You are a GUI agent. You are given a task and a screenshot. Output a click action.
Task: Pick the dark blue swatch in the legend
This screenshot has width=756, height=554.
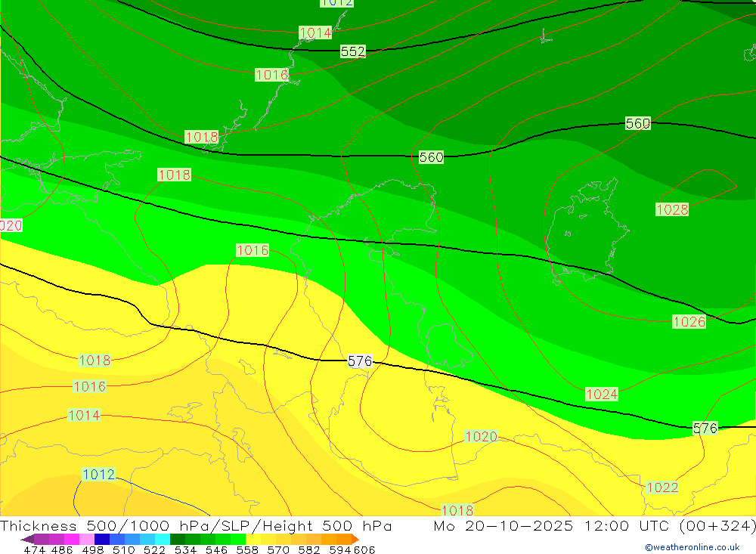click(x=102, y=539)
